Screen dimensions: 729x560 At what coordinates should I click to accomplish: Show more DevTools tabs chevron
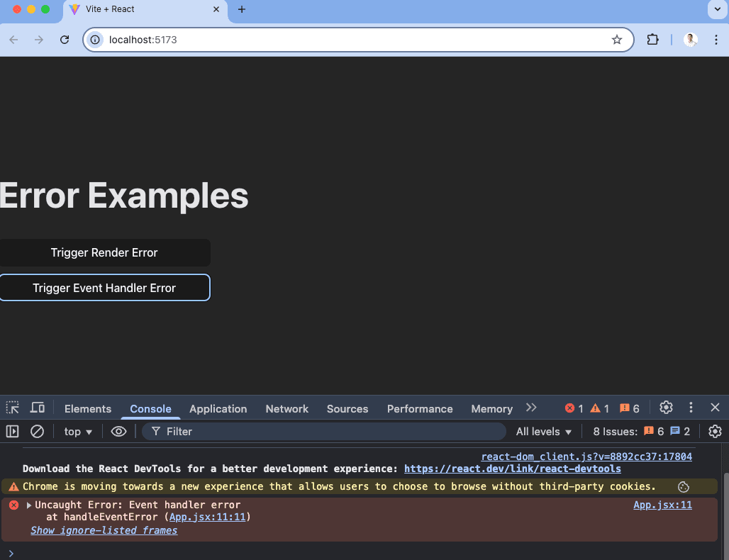tap(531, 408)
